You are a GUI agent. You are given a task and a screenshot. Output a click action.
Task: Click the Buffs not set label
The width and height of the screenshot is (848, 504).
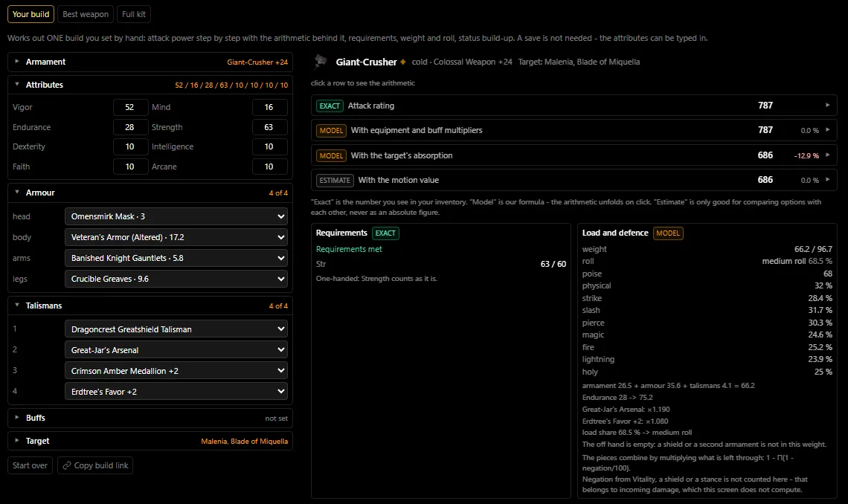[277, 418]
